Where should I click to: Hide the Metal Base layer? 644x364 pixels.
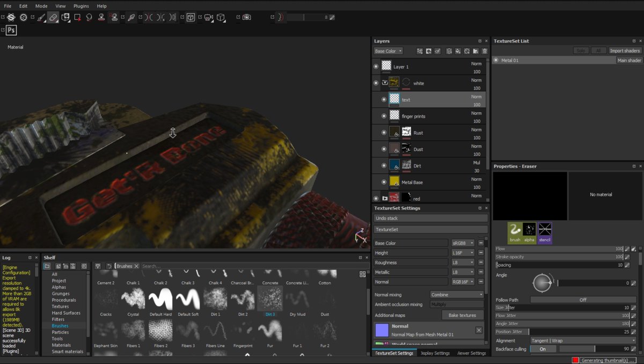point(384,182)
